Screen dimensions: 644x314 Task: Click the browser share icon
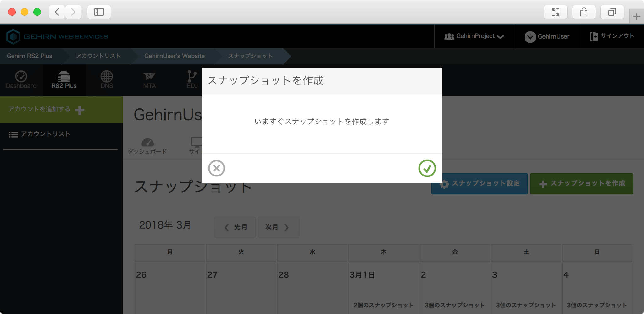point(584,12)
